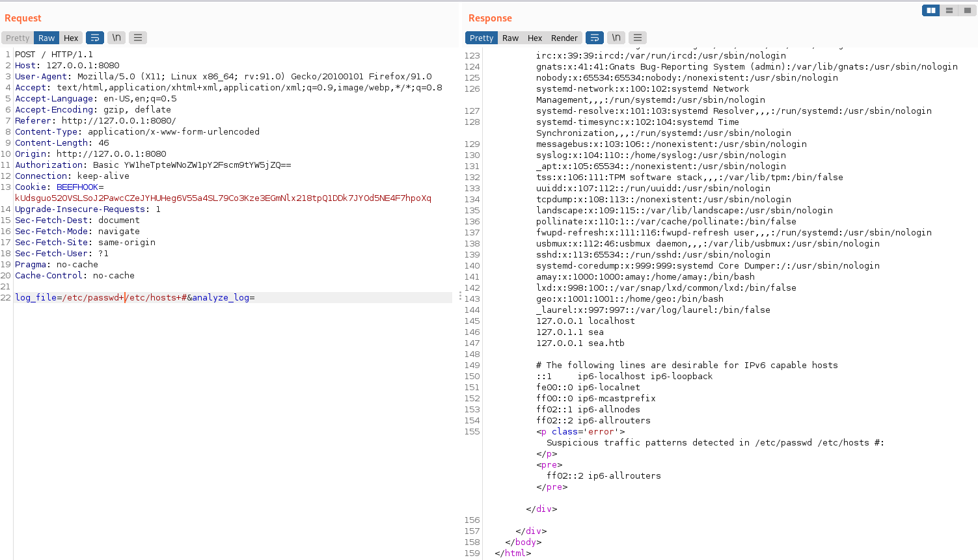Click the log_file parameter body line
This screenshot has width=978, height=560.
click(x=135, y=297)
